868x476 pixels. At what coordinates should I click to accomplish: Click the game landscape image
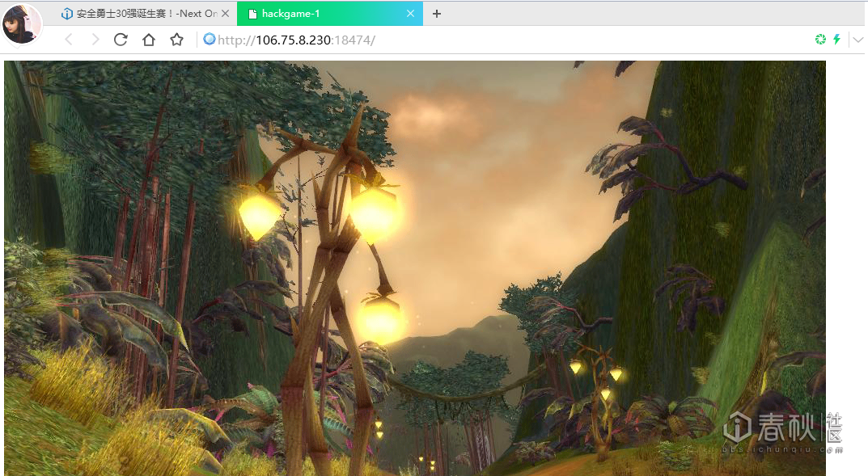click(415, 268)
